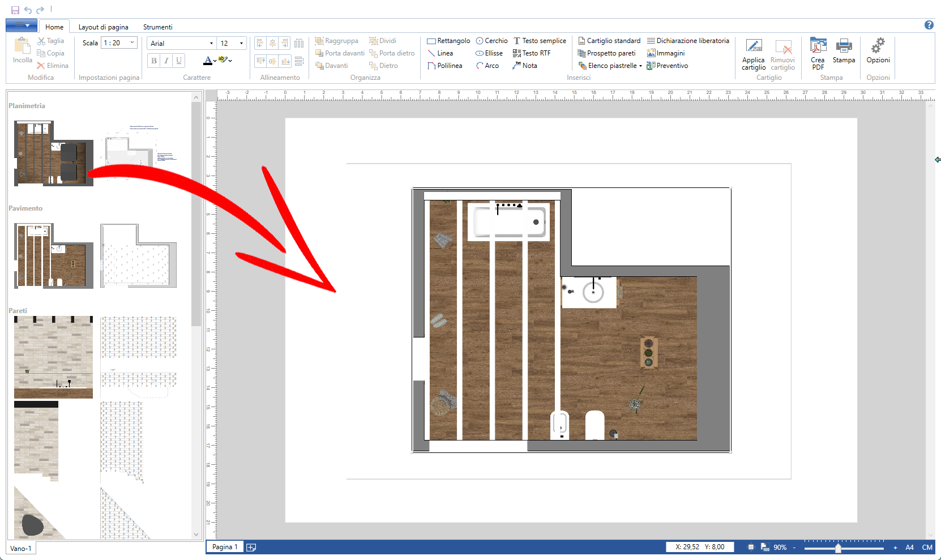Click the help question mark icon
941x560 pixels.
point(929,25)
